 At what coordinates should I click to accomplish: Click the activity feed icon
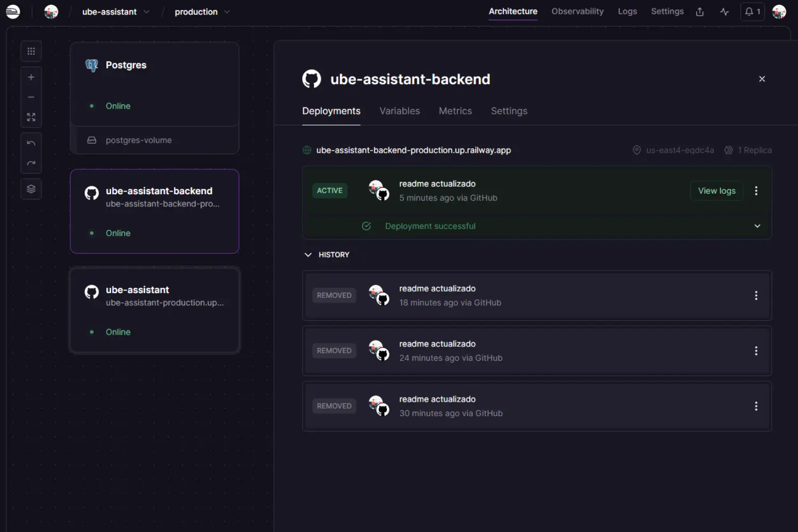(725, 11)
